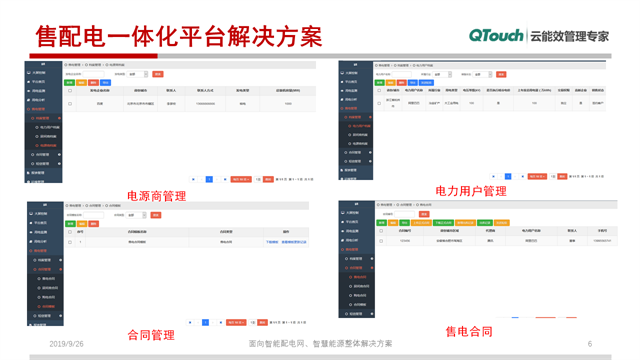
Task: Focus user name field in 电力用户管理 panel
Action: [402, 74]
